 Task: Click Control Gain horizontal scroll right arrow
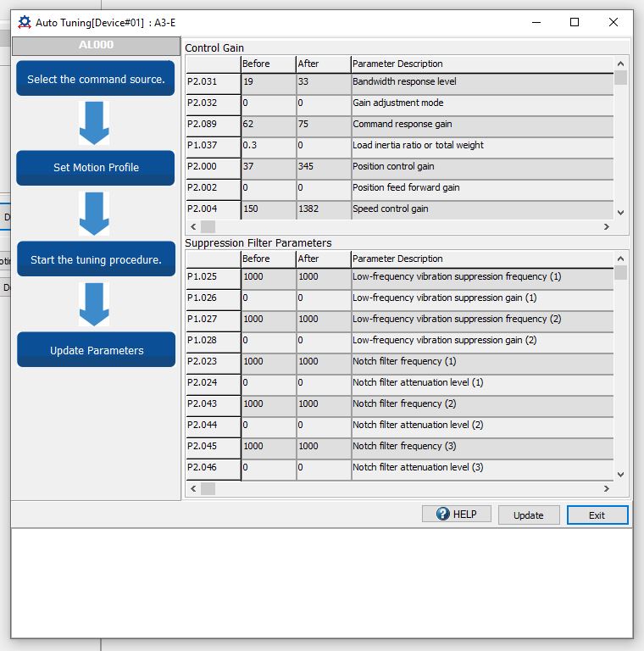point(606,226)
